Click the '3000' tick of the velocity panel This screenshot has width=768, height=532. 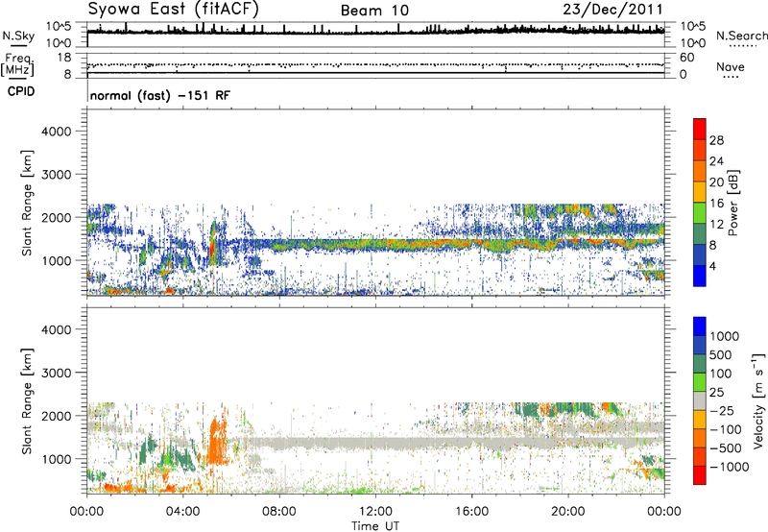coord(56,373)
